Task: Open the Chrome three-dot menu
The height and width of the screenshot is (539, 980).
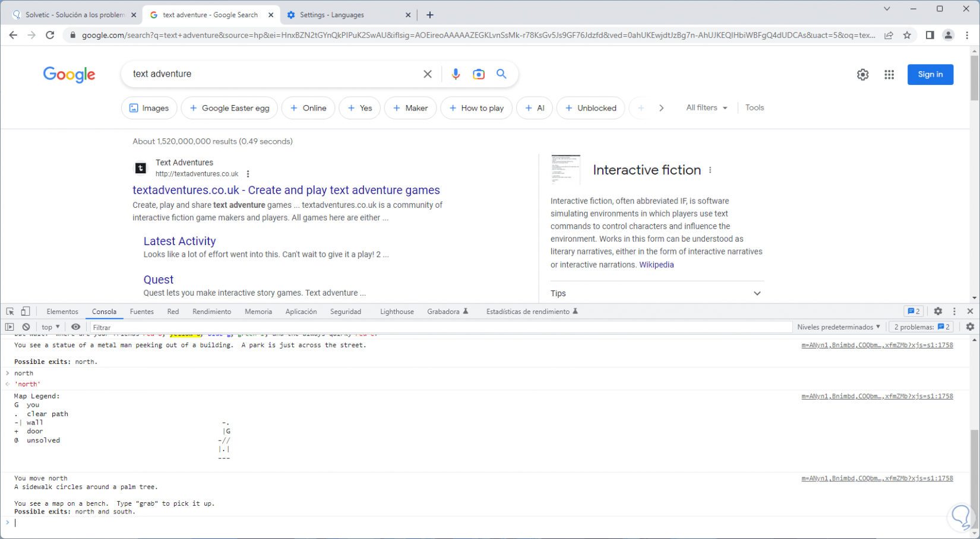Action: pyautogui.click(x=968, y=35)
